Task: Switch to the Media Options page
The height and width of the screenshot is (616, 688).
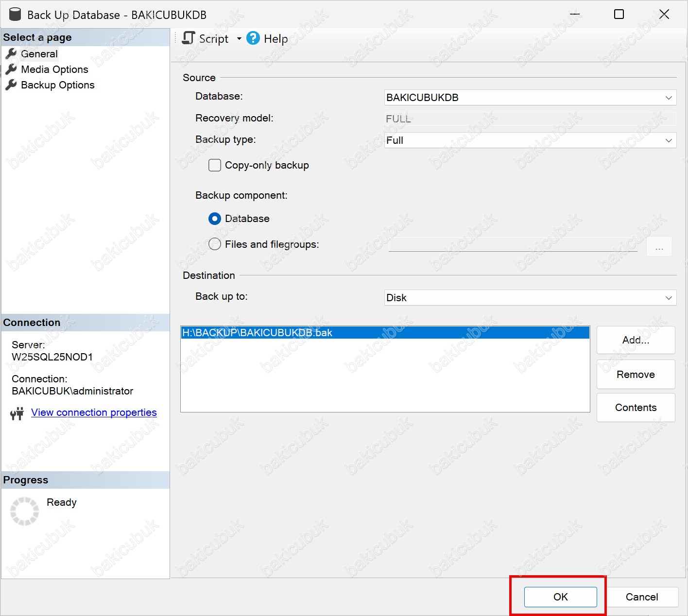Action: pyautogui.click(x=54, y=69)
